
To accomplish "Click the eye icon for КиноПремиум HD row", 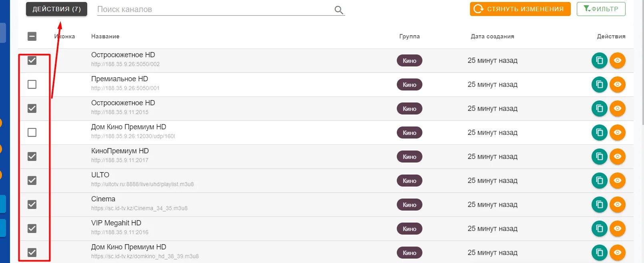I will (617, 157).
